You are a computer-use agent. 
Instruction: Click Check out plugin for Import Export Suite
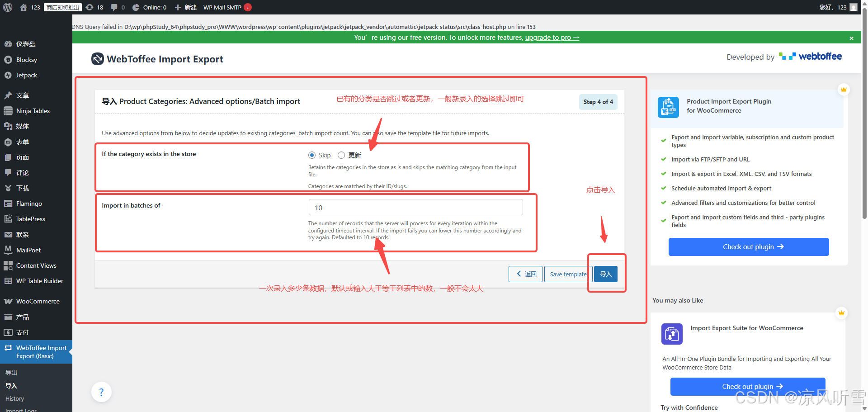point(748,387)
